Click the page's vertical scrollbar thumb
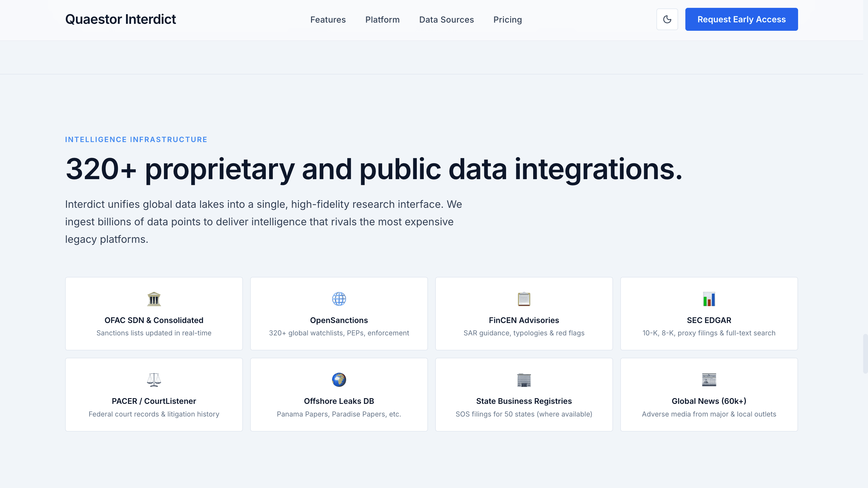 click(x=865, y=353)
